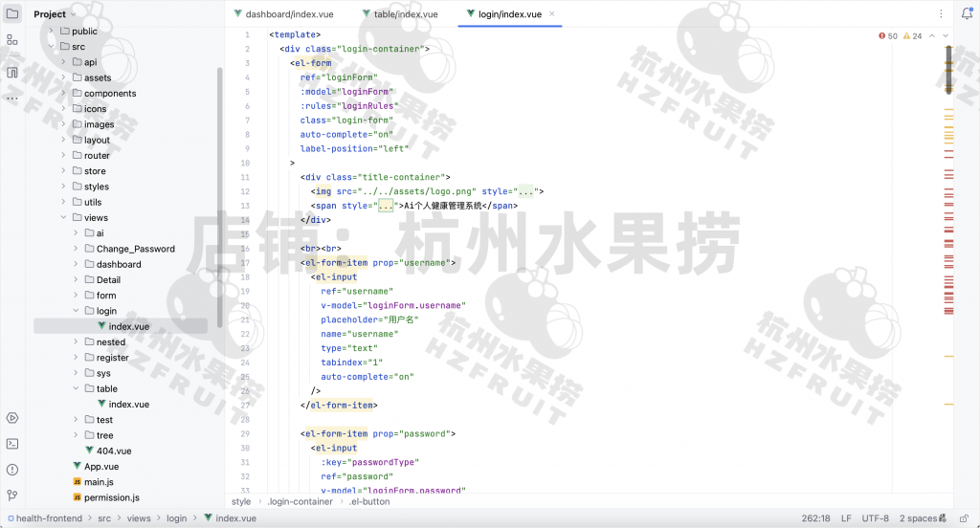Collapse the views folder

point(63,217)
